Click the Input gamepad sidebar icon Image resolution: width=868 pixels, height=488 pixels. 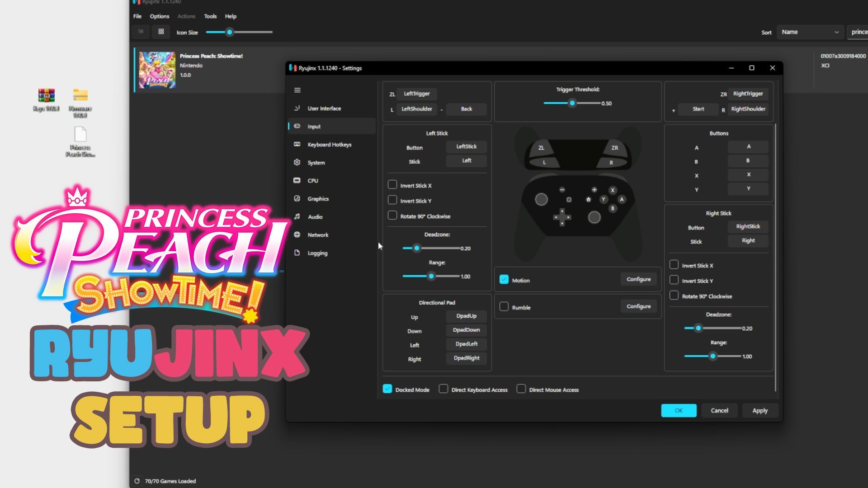pyautogui.click(x=297, y=127)
